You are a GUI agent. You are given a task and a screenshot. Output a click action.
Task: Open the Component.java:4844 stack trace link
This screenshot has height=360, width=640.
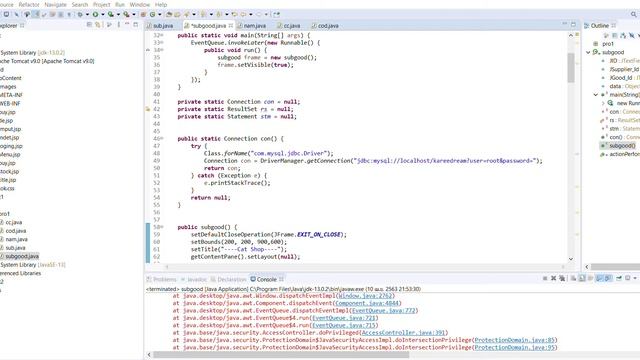[x=367, y=303]
